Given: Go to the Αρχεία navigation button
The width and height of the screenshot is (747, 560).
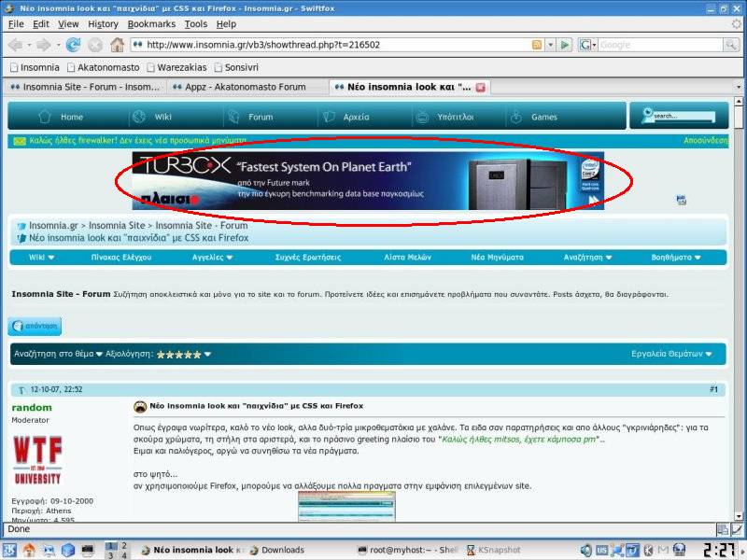Looking at the screenshot, I should (346, 117).
